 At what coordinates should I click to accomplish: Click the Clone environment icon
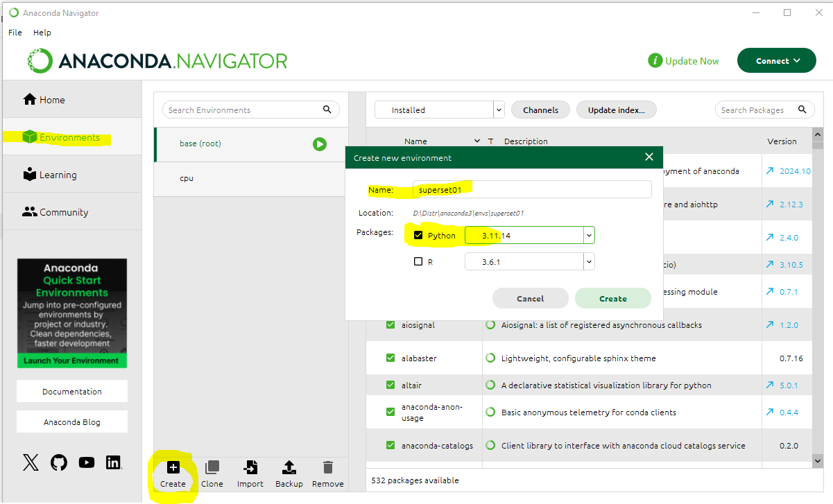click(212, 467)
